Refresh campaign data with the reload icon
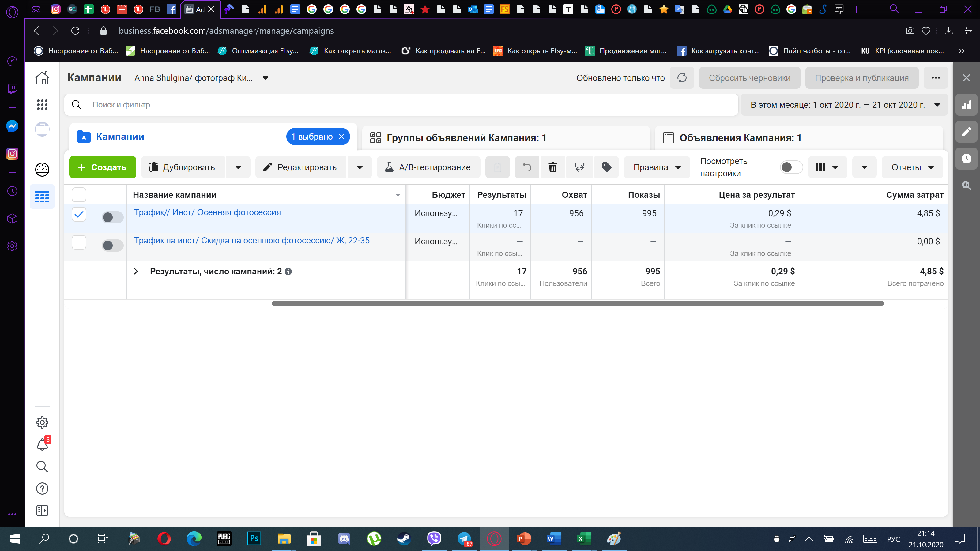 (682, 78)
